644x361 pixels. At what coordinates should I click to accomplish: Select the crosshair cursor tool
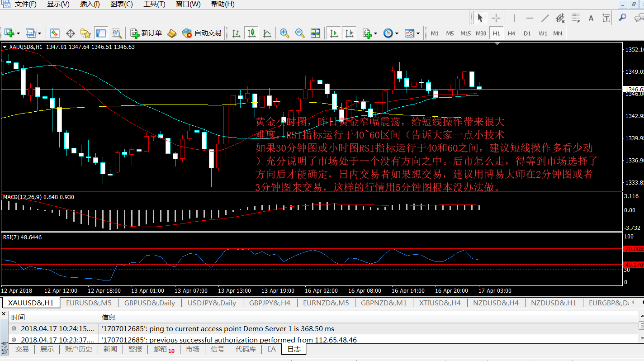[x=496, y=18]
